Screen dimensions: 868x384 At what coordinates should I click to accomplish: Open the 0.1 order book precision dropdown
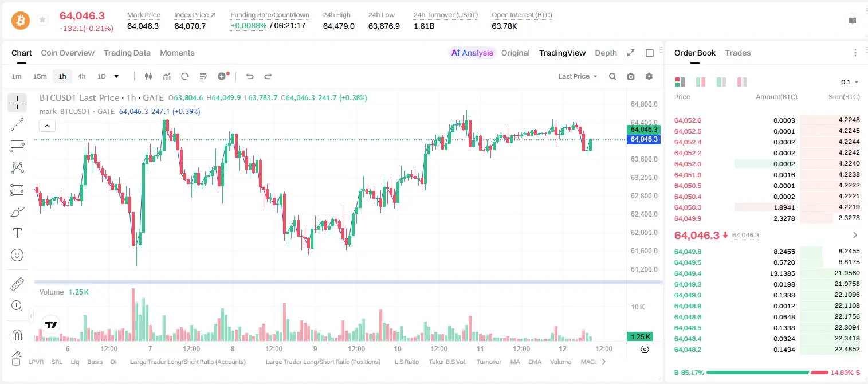(850, 82)
